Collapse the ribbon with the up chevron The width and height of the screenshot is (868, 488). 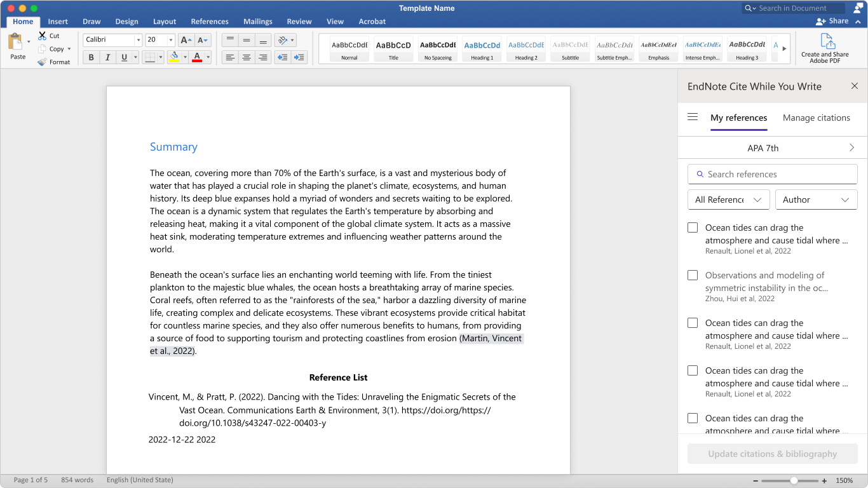coord(858,22)
